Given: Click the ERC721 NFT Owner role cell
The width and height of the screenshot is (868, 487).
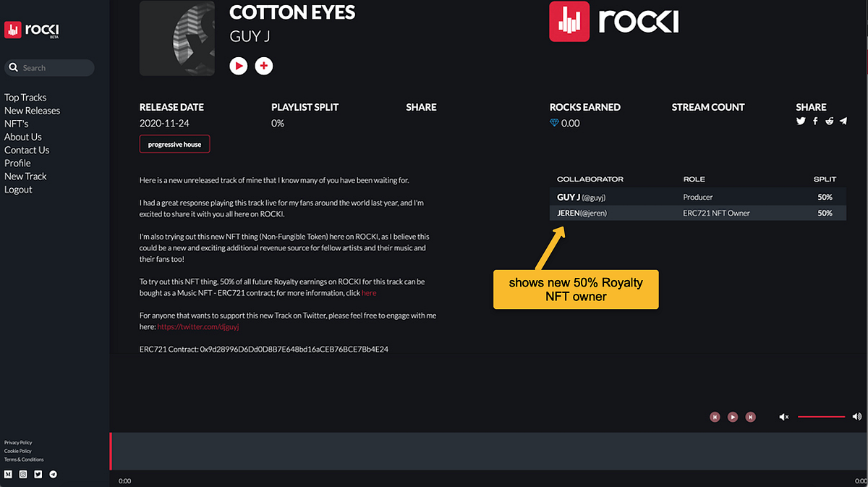Looking at the screenshot, I should pos(716,213).
